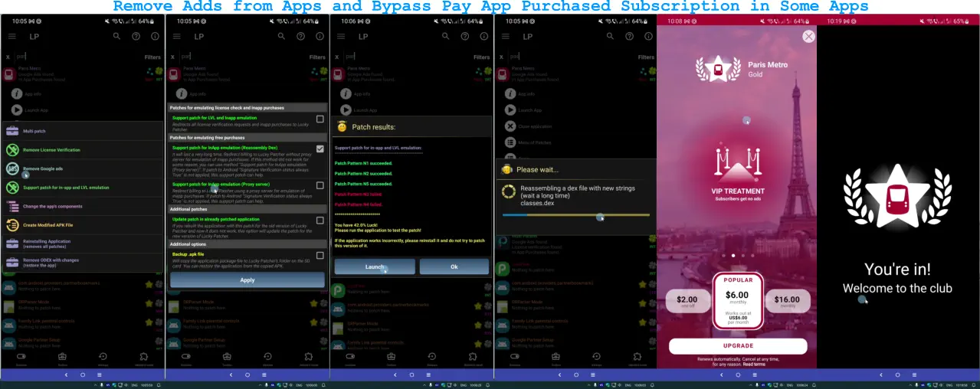Select Support patch for in-app and LVL emulation
This screenshot has width=980, height=389.
coord(84,188)
